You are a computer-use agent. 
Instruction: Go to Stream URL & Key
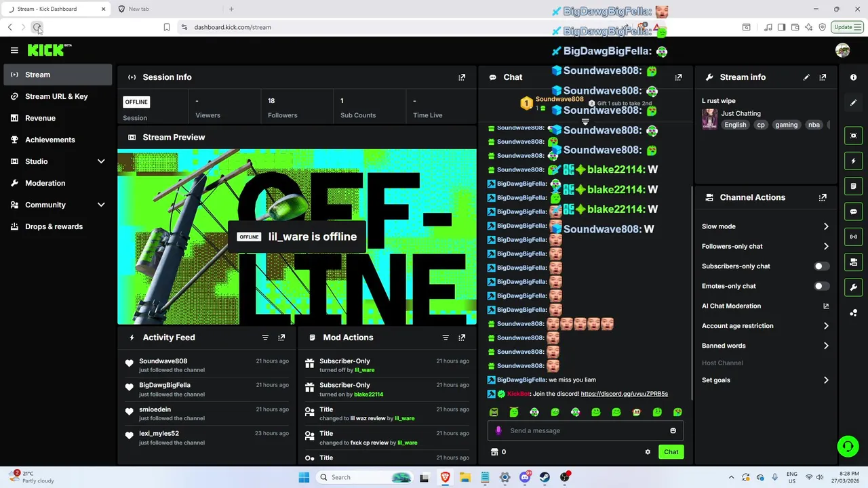(x=58, y=96)
